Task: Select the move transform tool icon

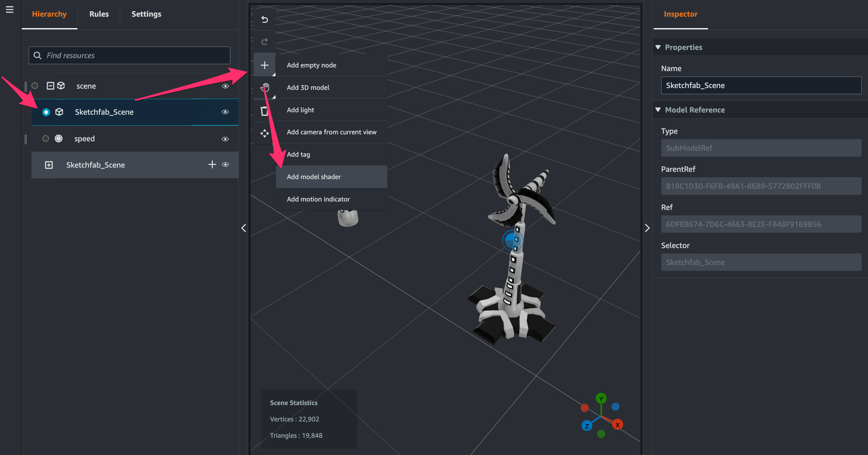Action: click(265, 133)
